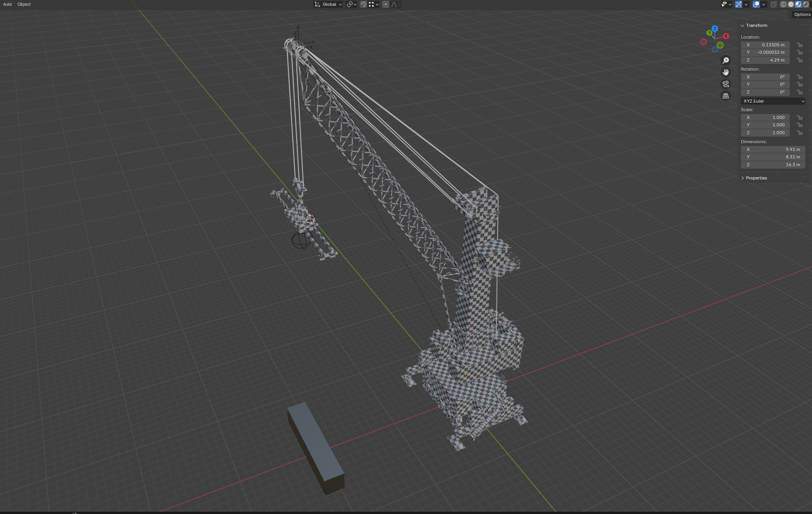Viewport: 812px width, 514px height.
Task: Select rendered viewport shading
Action: [x=806, y=4]
